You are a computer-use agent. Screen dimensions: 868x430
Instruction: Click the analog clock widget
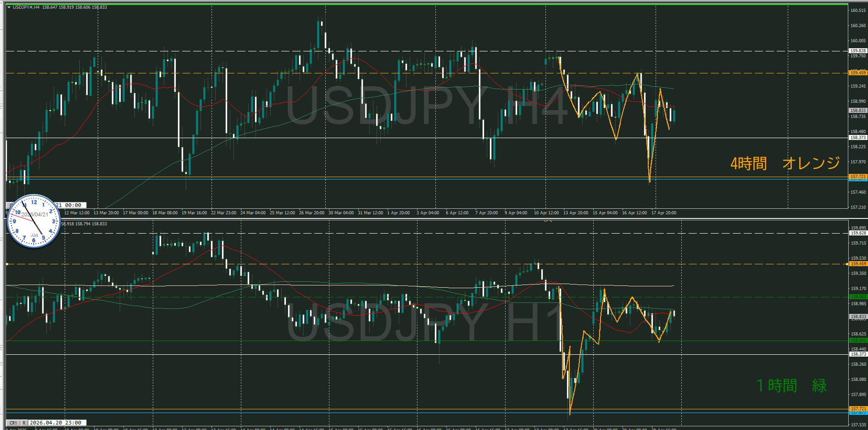coord(34,221)
